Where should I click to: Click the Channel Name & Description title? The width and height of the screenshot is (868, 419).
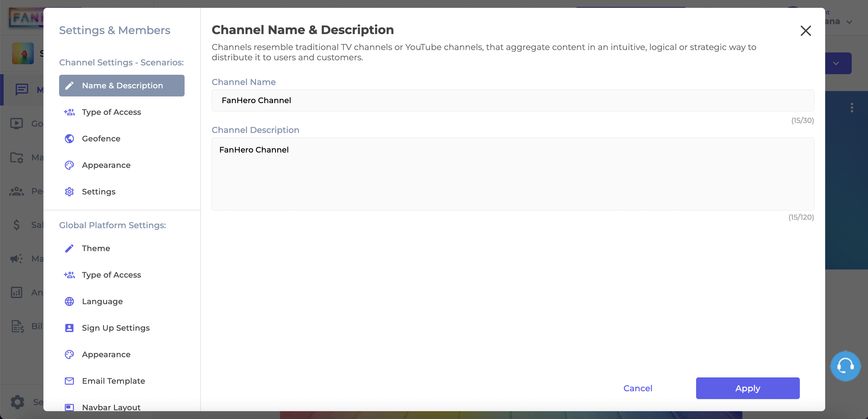(303, 30)
